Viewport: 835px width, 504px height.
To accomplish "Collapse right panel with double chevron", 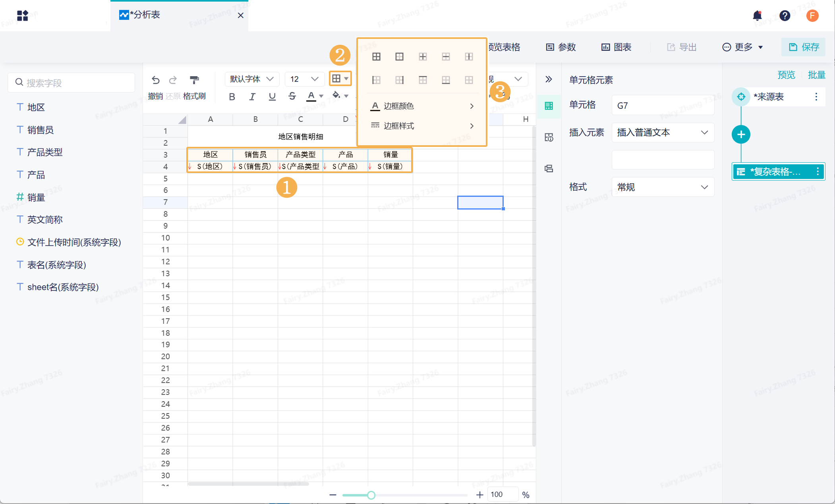I will (549, 79).
